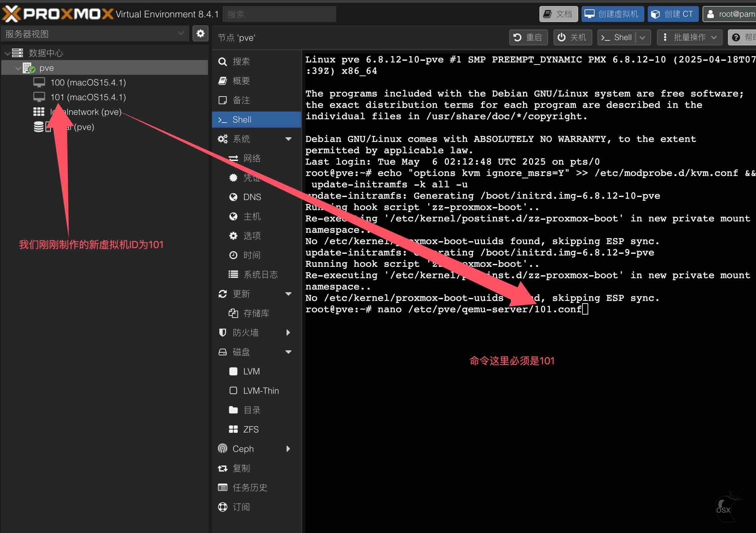Collapse the 更新 section arrow

click(288, 294)
